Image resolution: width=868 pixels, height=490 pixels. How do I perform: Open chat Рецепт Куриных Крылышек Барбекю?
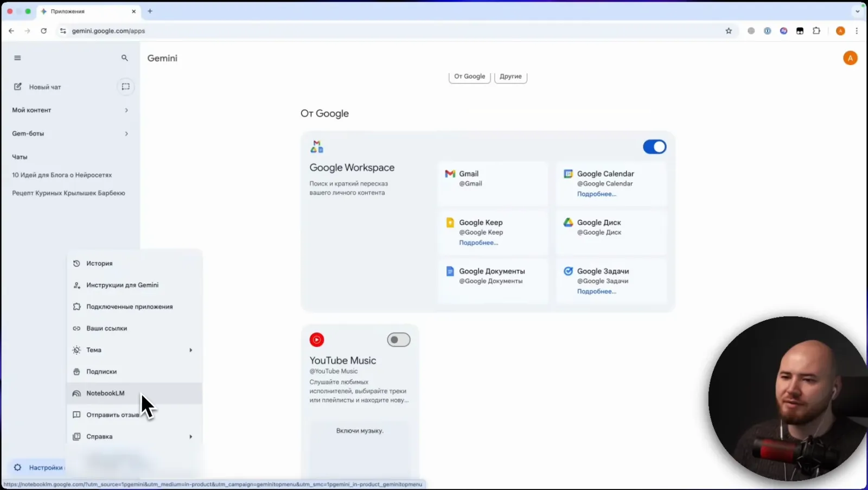point(68,193)
